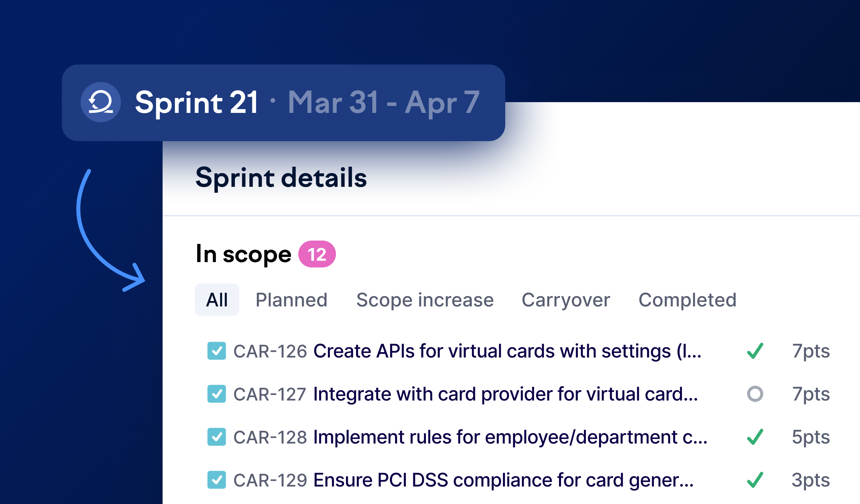Toggle the CAR-127 task checkbox
Viewport: 860px width, 504px height.
(x=217, y=394)
